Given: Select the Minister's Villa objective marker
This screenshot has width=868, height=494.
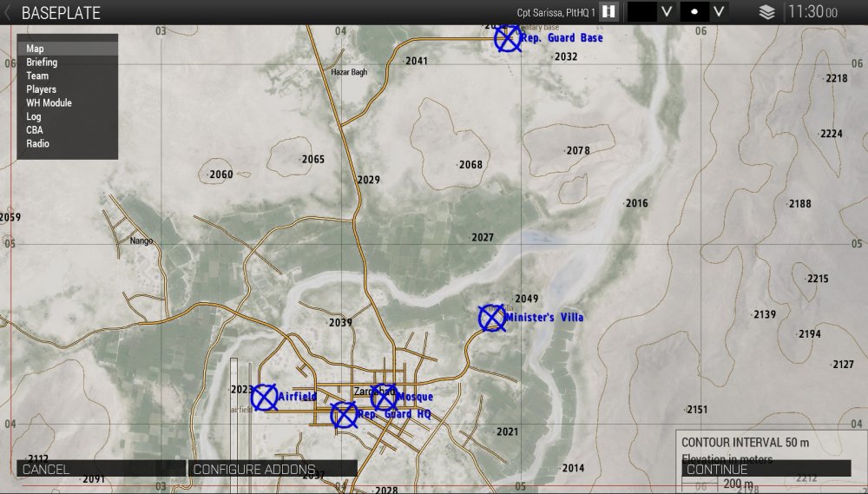Looking at the screenshot, I should pos(492,318).
